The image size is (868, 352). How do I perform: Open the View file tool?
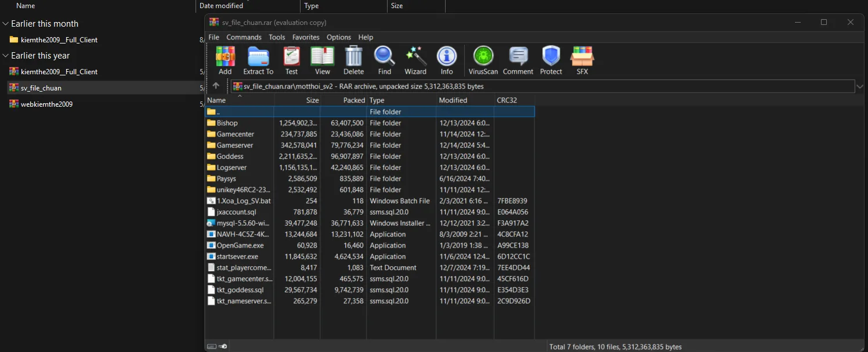(x=323, y=60)
